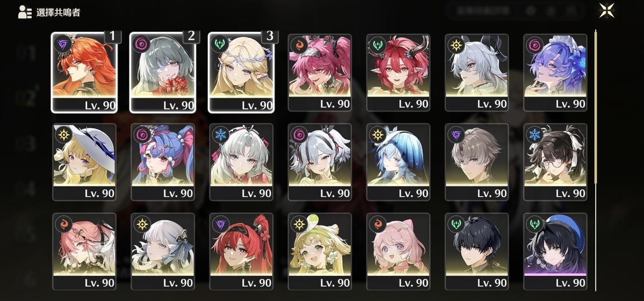Deselect the orange-haired character in slot 1
The image size is (644, 301).
click(84, 73)
